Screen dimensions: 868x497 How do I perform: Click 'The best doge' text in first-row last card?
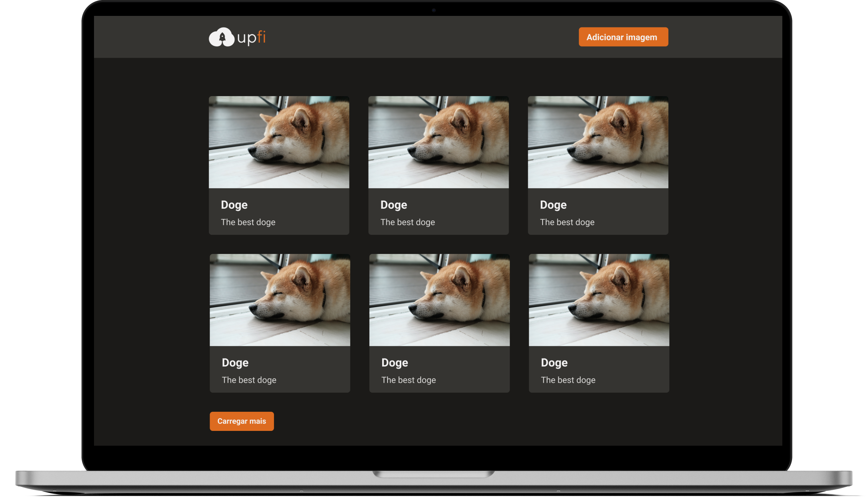click(567, 222)
